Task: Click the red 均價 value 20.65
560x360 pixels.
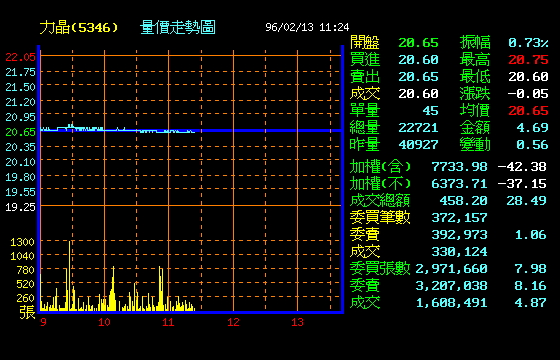Action: click(528, 111)
